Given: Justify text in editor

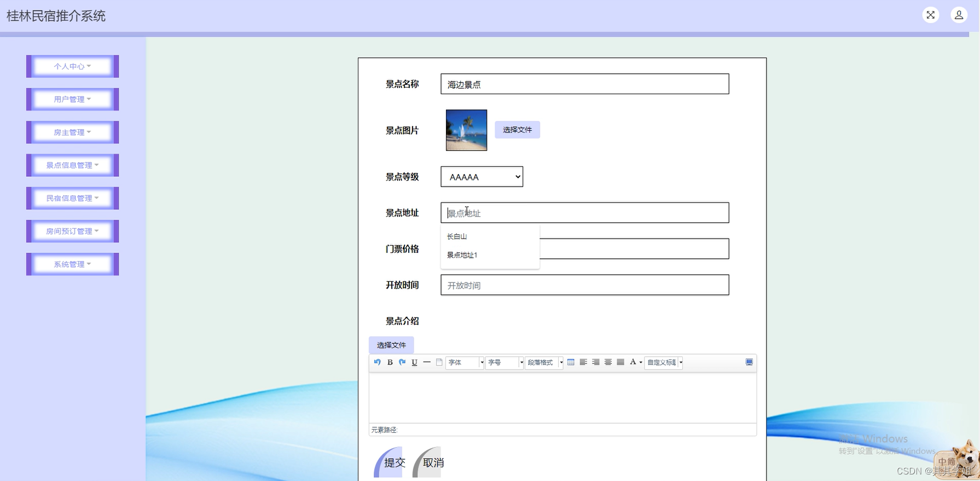Looking at the screenshot, I should tap(621, 362).
